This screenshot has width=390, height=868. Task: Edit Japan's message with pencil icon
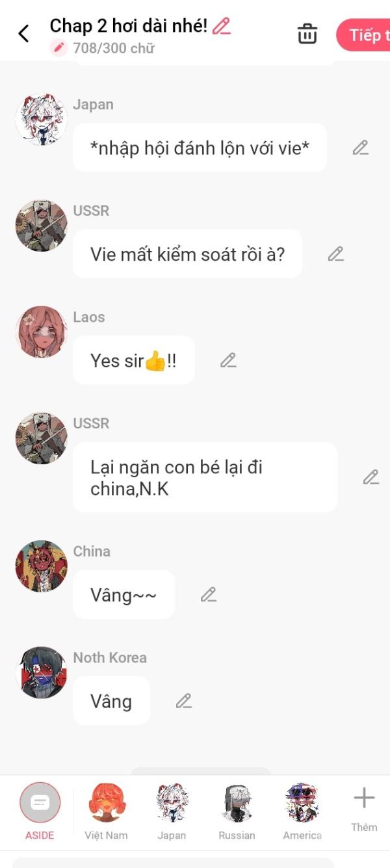tap(361, 148)
